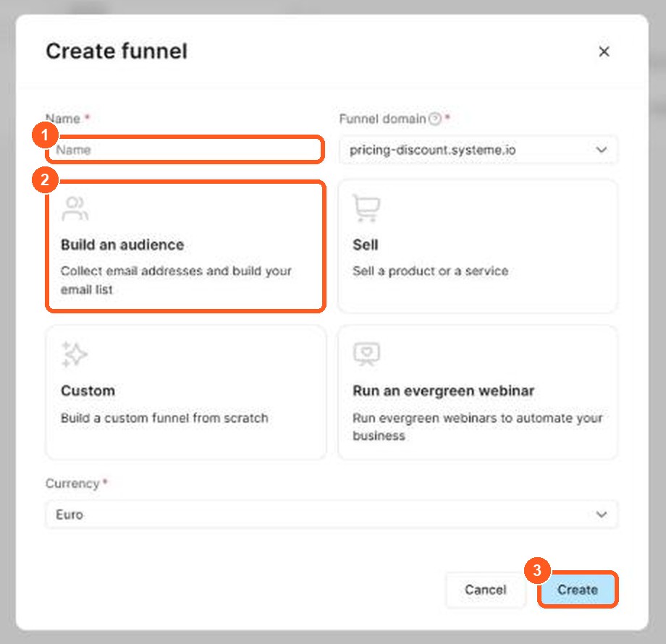Select the Build an audience card
Viewport: 666px width, 644px height.
tap(185, 246)
